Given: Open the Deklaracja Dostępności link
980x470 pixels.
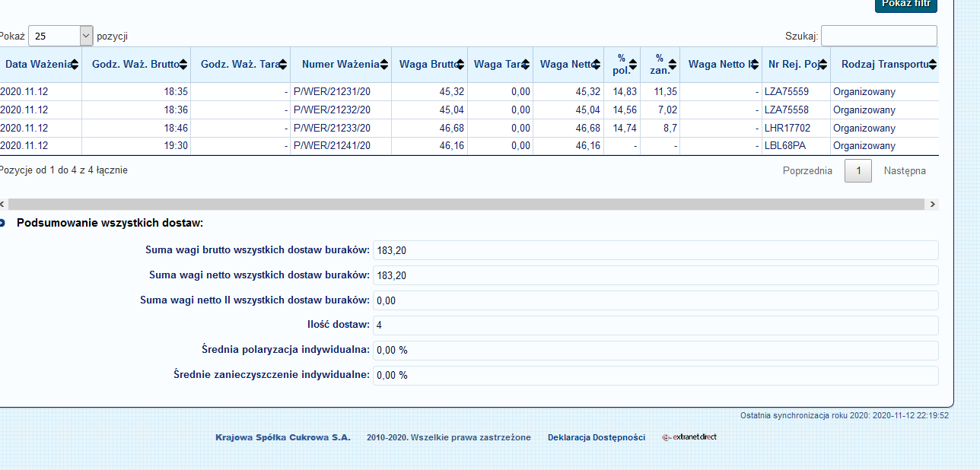Looking at the screenshot, I should [596, 437].
